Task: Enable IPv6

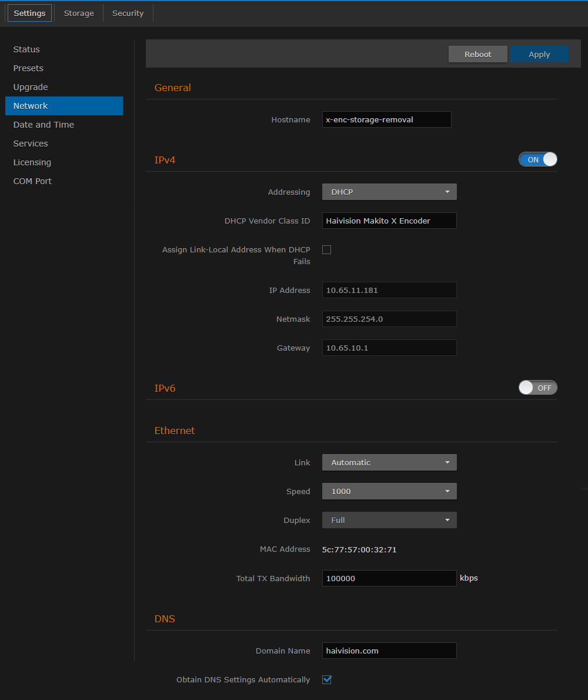Action: point(537,387)
